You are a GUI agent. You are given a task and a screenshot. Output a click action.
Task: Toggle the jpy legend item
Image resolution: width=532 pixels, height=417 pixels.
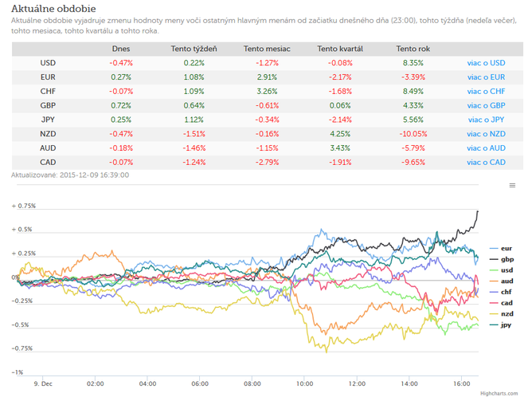pos(500,325)
